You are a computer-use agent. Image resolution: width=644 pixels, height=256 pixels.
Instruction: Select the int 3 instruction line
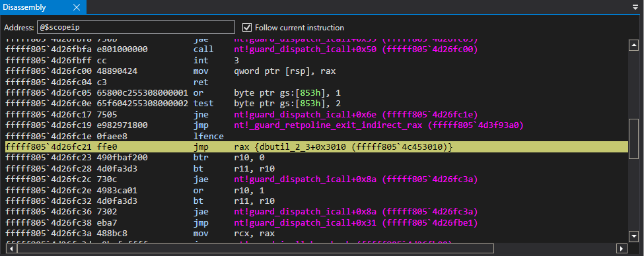pyautogui.click(x=316, y=60)
